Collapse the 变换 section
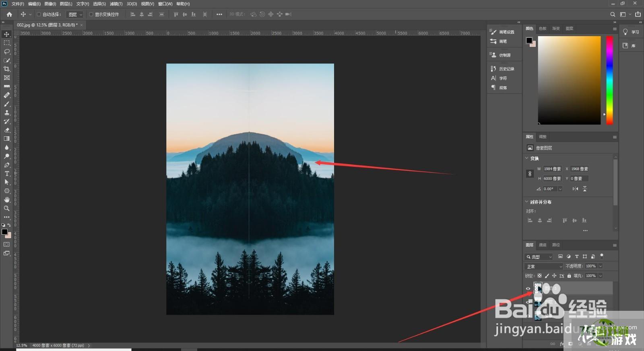 coord(527,158)
